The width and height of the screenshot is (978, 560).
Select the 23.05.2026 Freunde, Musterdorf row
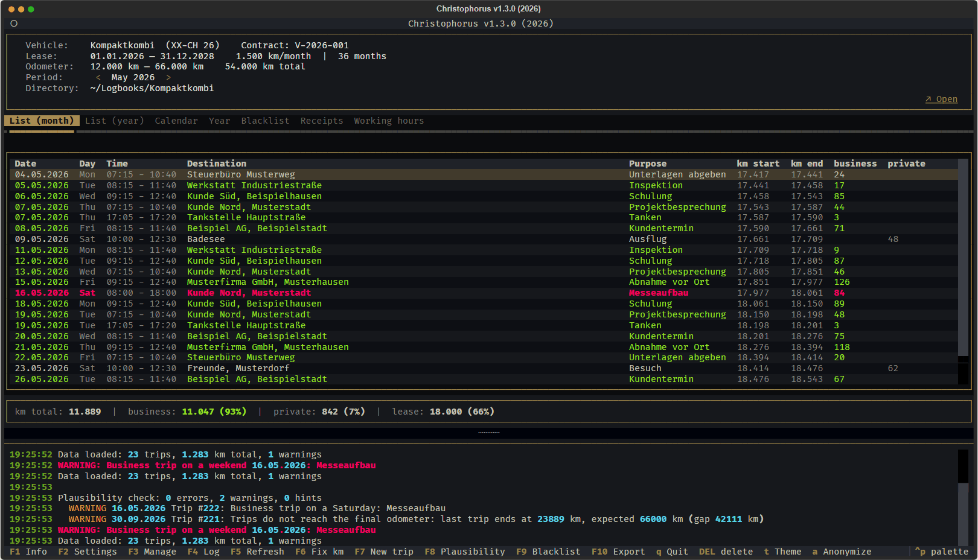click(x=484, y=368)
